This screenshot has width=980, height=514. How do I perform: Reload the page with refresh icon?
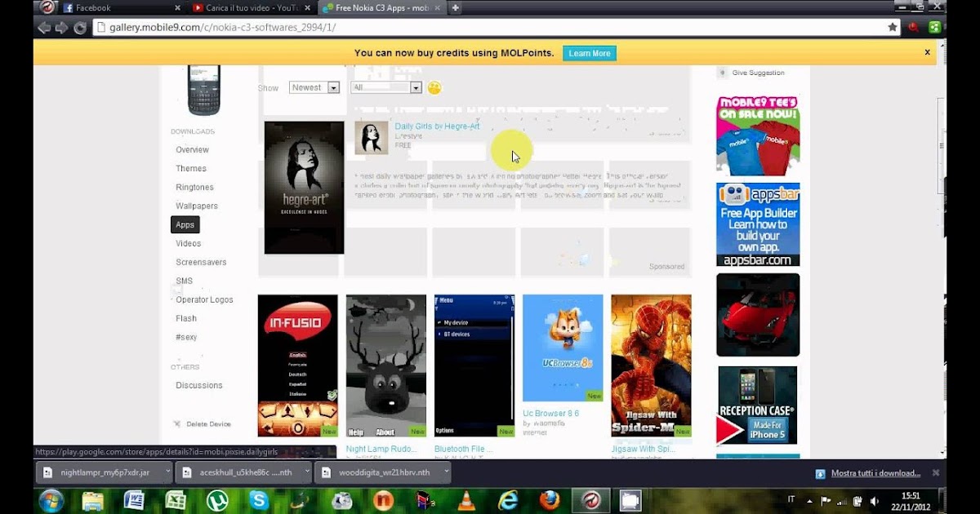pyautogui.click(x=80, y=27)
